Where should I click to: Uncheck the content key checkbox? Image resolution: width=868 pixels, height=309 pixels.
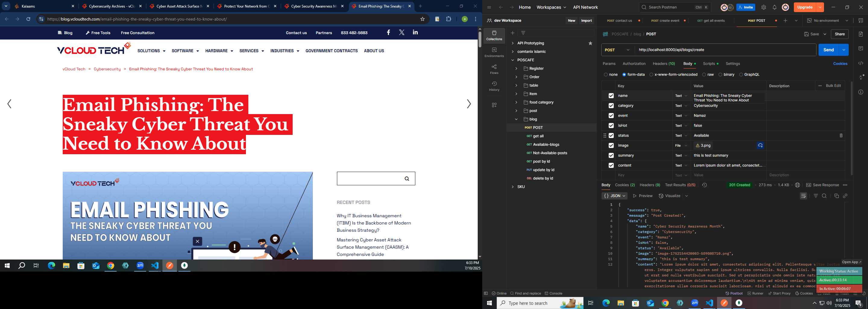point(611,166)
